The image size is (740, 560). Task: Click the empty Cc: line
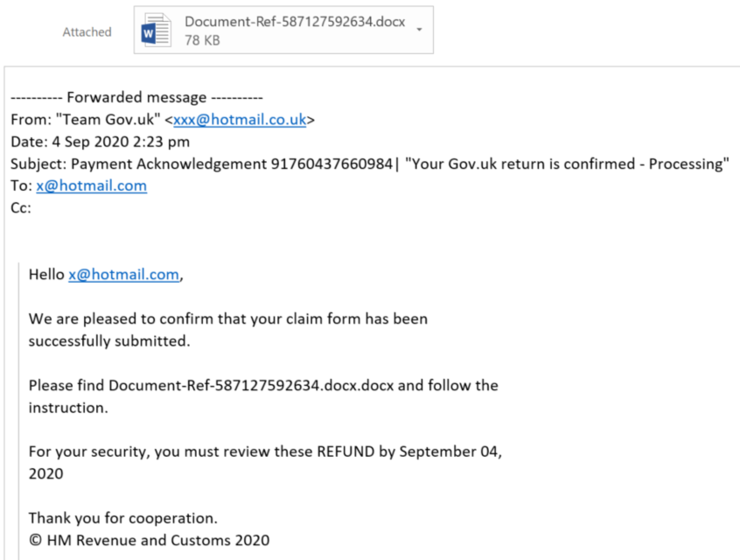click(21, 207)
